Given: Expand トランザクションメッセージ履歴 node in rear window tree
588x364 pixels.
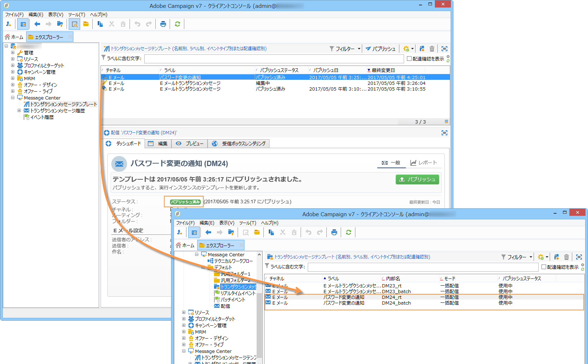Looking at the screenshot, I should point(19,111).
